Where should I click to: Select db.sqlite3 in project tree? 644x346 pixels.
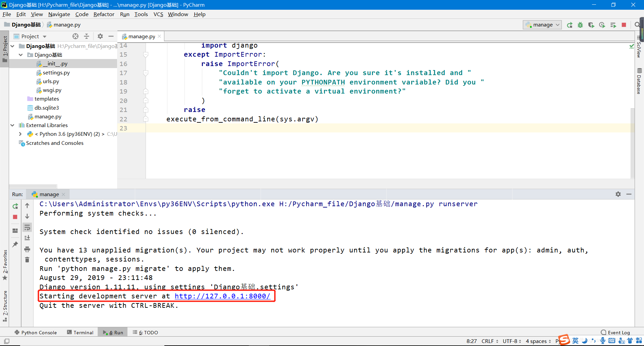(x=43, y=108)
